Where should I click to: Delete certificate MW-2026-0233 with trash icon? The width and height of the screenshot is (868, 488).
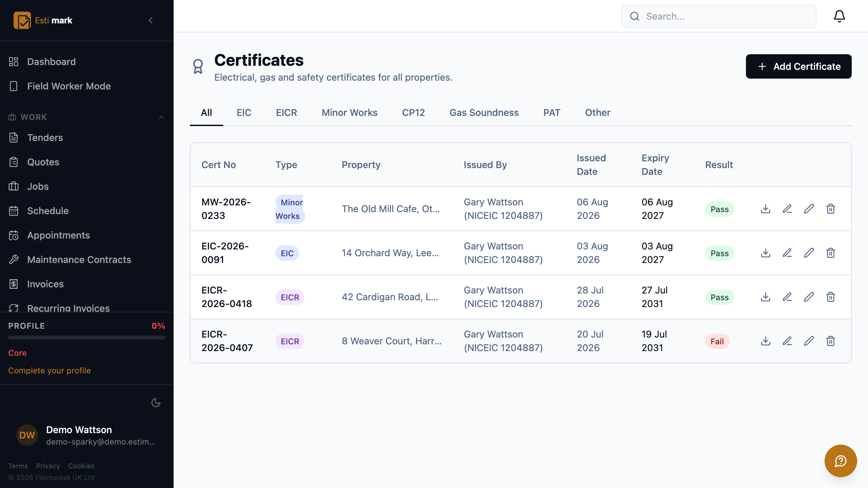point(831,209)
